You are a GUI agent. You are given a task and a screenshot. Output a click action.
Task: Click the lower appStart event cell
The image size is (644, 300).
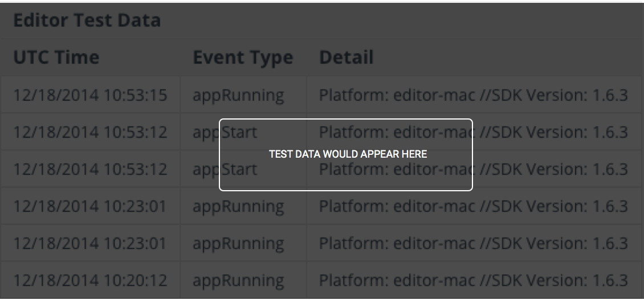[205, 169]
